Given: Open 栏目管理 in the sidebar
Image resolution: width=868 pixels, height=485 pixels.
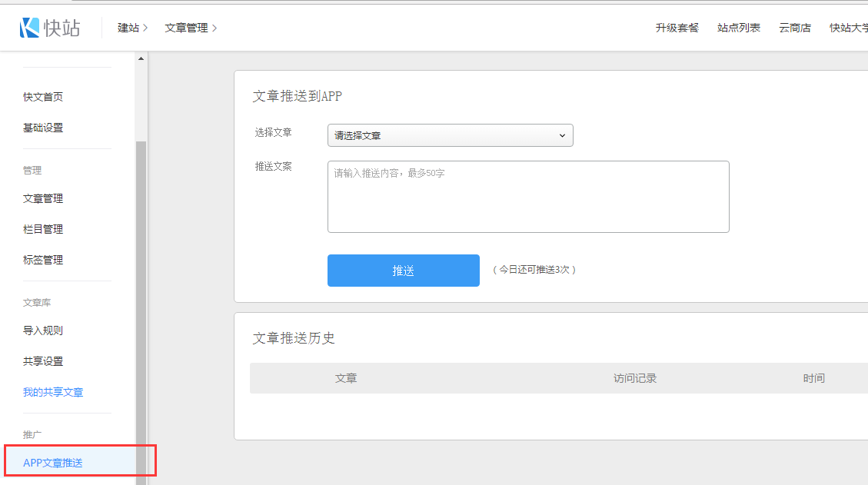Looking at the screenshot, I should click(43, 229).
